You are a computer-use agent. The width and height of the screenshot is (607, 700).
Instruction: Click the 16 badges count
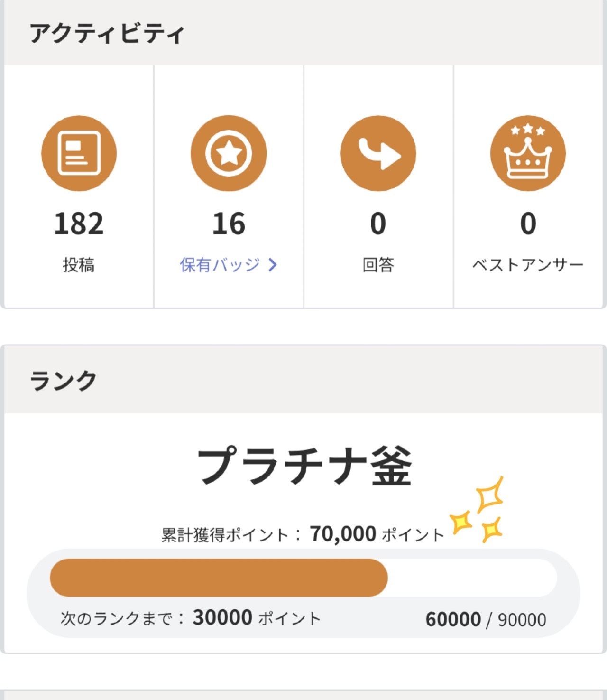pos(229,224)
